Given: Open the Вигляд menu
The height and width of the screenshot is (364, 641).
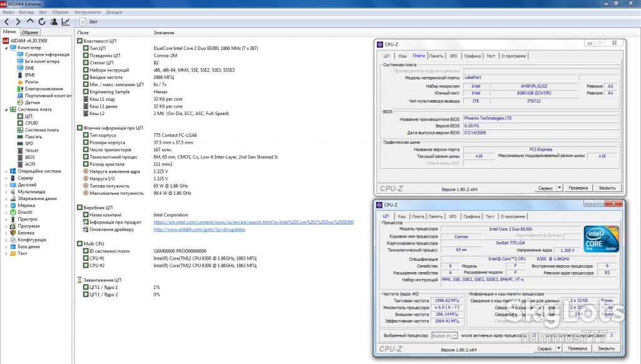Looking at the screenshot, I should (26, 12).
